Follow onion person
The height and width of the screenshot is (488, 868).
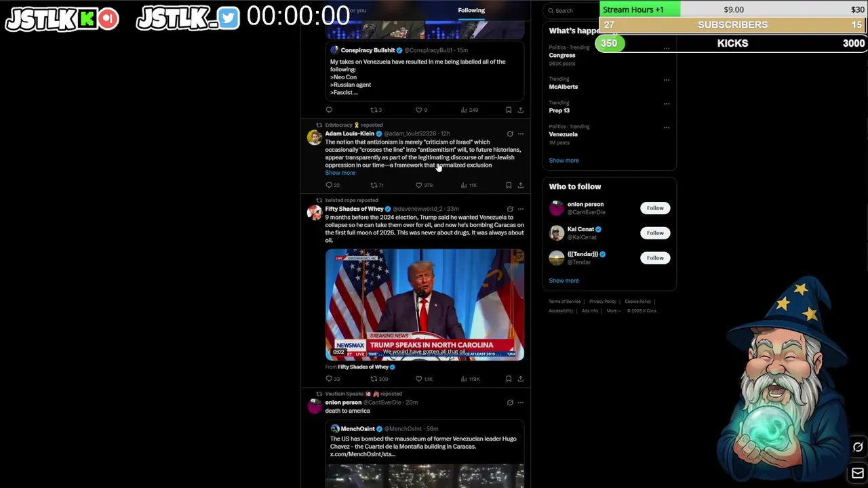(655, 208)
